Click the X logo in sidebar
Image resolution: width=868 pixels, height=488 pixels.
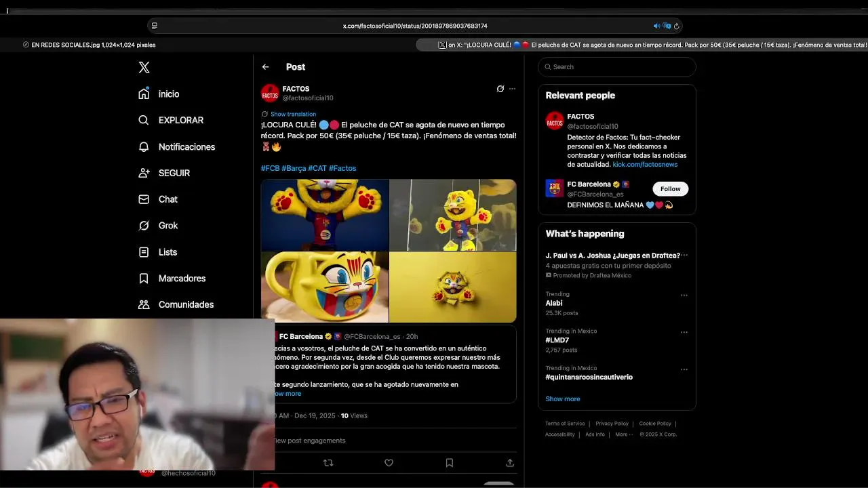coord(144,67)
